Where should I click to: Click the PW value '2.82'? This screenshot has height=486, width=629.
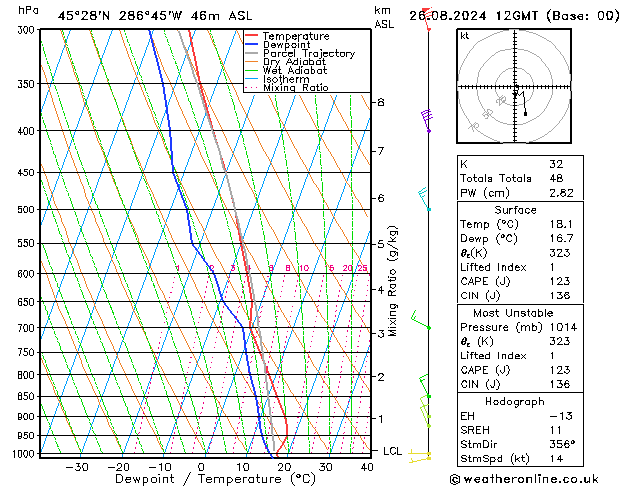pyautogui.click(x=561, y=193)
